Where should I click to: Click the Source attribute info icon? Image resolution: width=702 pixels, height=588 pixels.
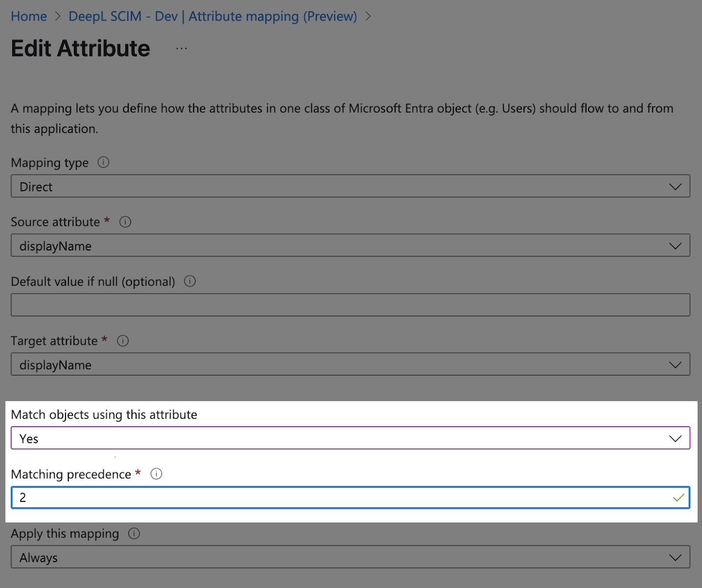click(125, 222)
